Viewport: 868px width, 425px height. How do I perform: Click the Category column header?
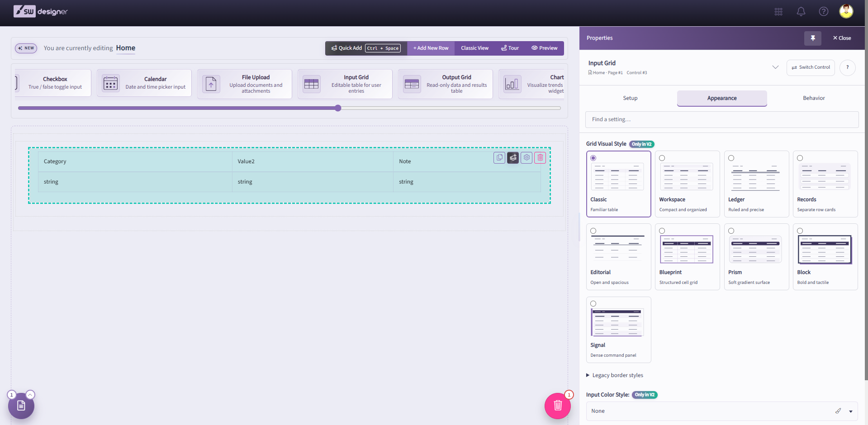tap(135, 161)
